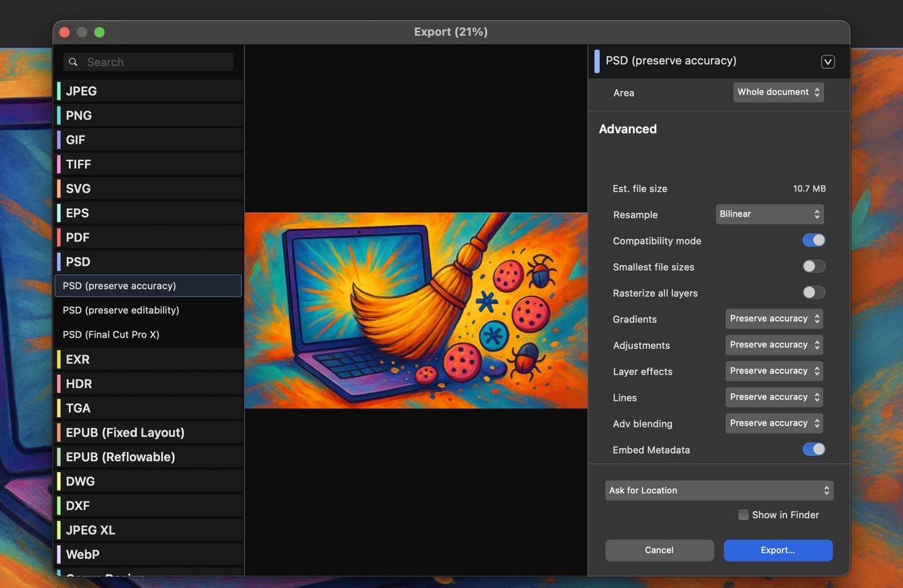
Task: Expand the Layer effects dropdown
Action: point(774,371)
